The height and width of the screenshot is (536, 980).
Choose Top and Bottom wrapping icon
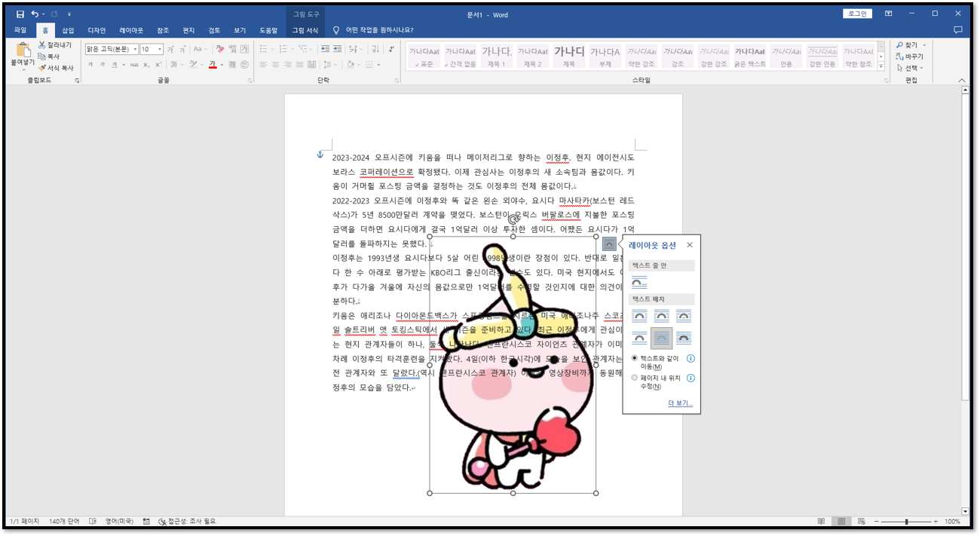point(639,338)
